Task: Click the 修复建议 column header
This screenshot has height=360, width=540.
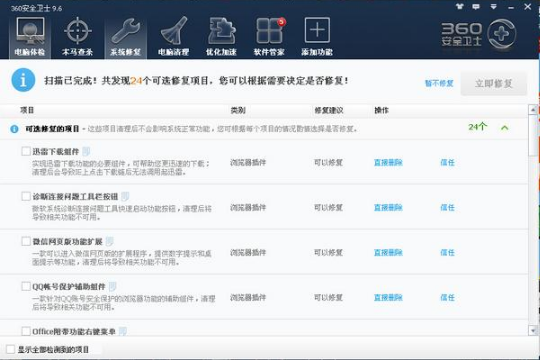Action: (x=329, y=110)
